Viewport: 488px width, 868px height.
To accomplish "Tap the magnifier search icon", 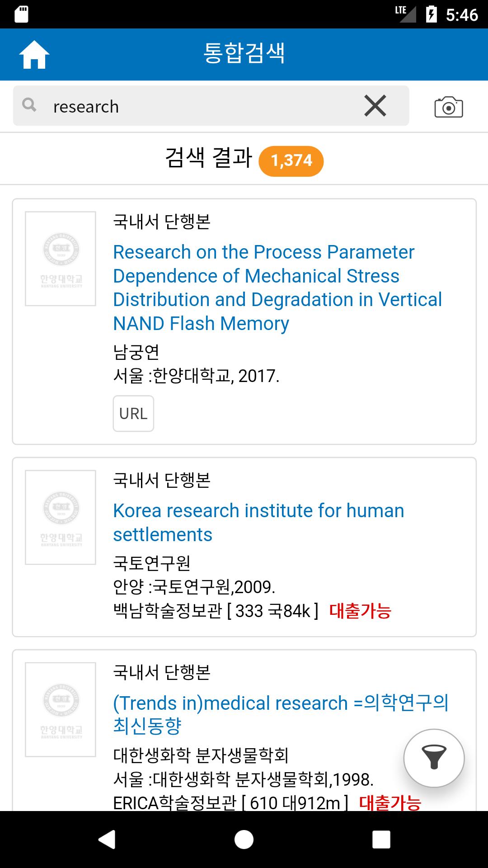I will click(x=29, y=105).
